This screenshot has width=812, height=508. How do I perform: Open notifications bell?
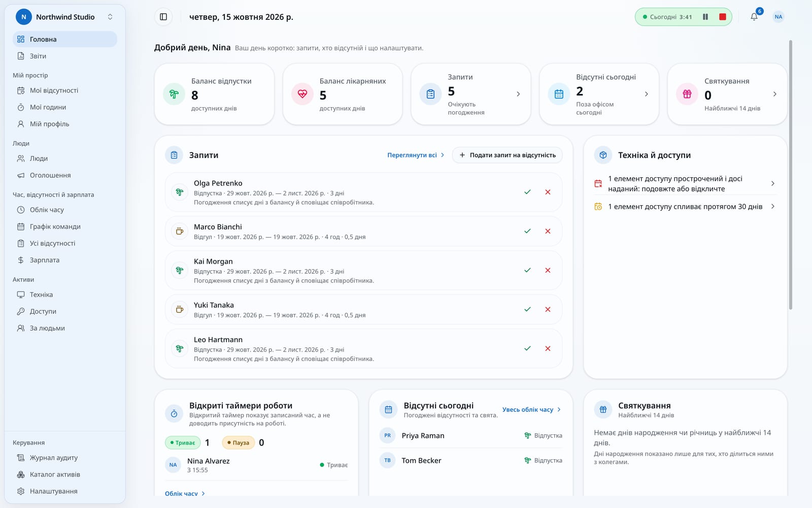pos(754,17)
